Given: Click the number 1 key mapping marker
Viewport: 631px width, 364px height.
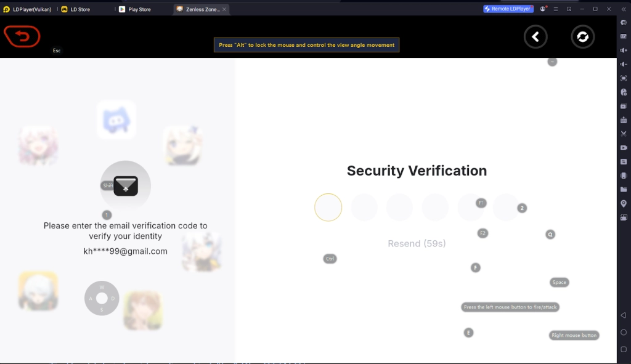Looking at the screenshot, I should [107, 215].
